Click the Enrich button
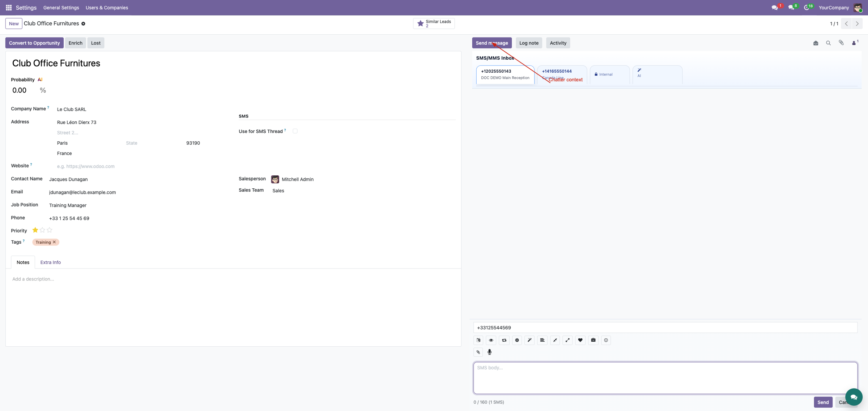The width and height of the screenshot is (868, 411). pyautogui.click(x=75, y=43)
